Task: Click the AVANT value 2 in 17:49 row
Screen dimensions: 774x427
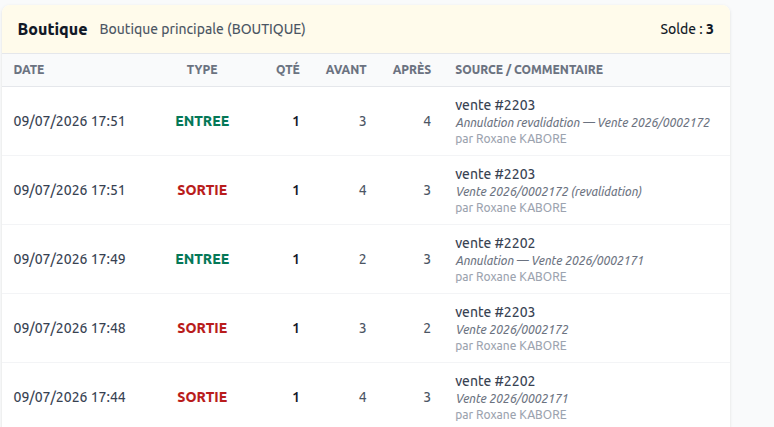Action: click(362, 259)
